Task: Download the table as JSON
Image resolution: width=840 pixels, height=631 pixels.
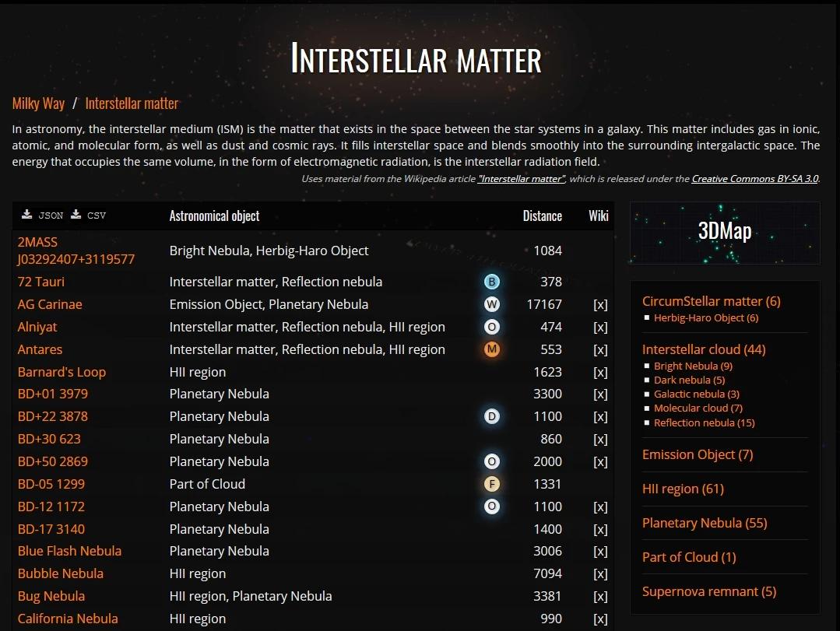Action: click(43, 216)
